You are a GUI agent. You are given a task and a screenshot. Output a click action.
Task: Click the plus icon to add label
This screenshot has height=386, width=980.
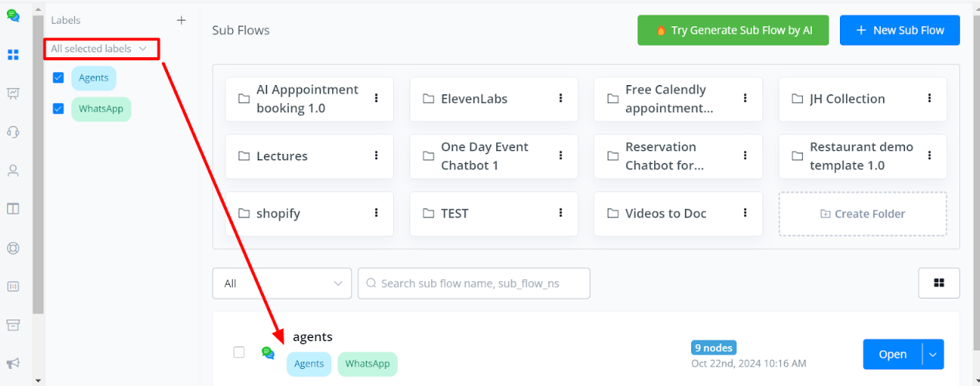point(181,20)
